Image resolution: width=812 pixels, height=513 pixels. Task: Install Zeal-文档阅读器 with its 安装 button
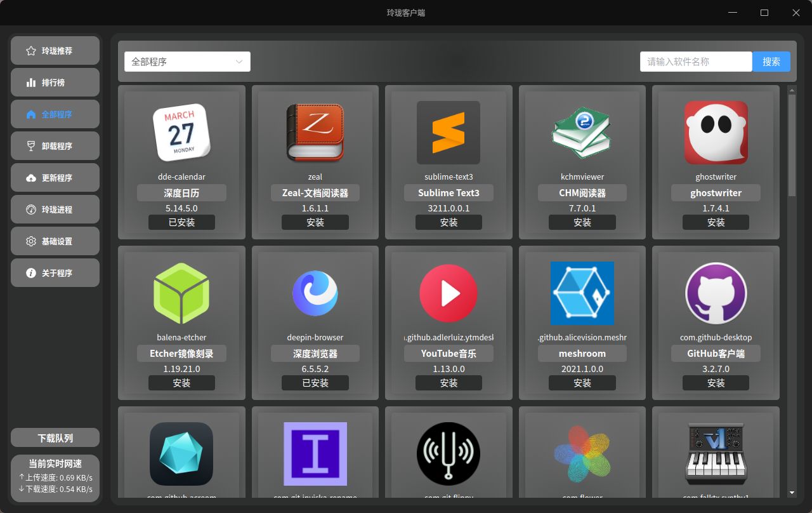coord(315,222)
